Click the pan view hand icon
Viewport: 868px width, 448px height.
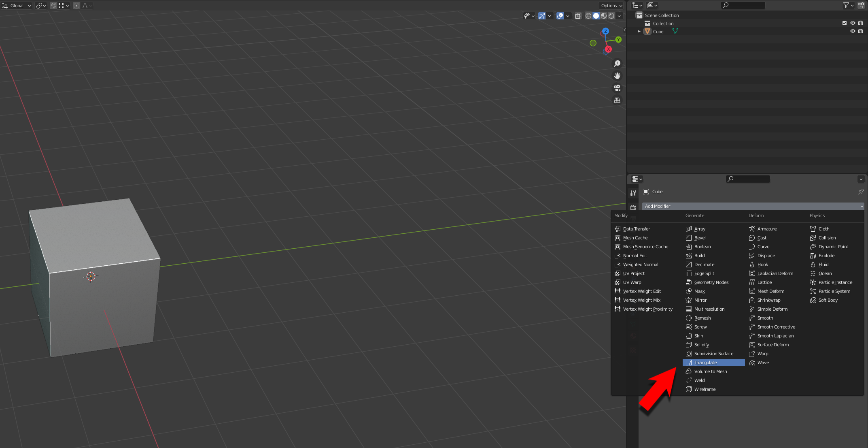(x=617, y=76)
